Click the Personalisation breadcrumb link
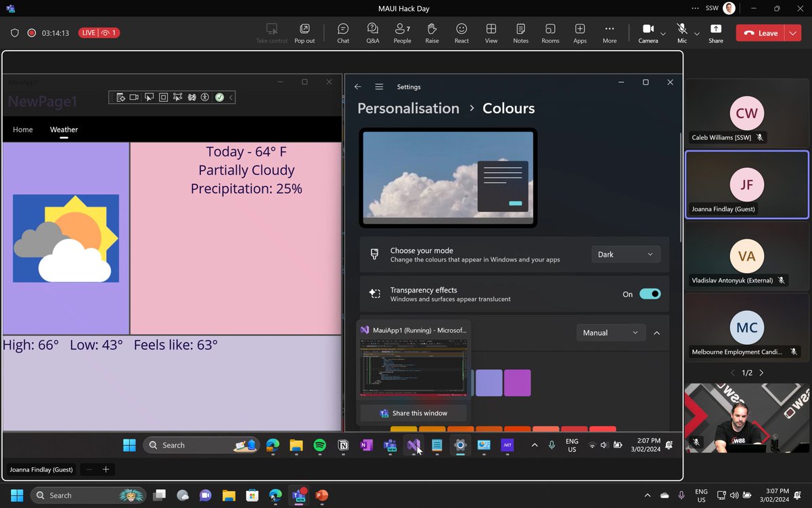812x508 pixels. pos(408,108)
